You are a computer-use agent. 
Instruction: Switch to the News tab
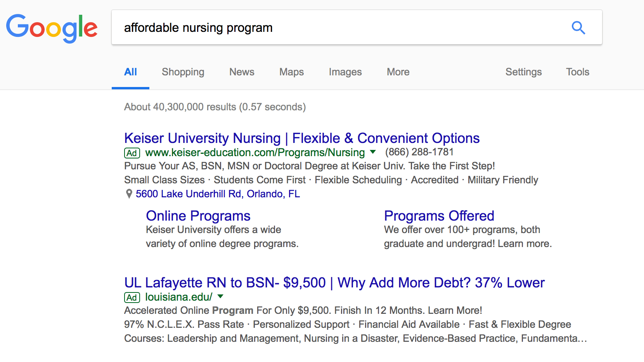tap(242, 72)
